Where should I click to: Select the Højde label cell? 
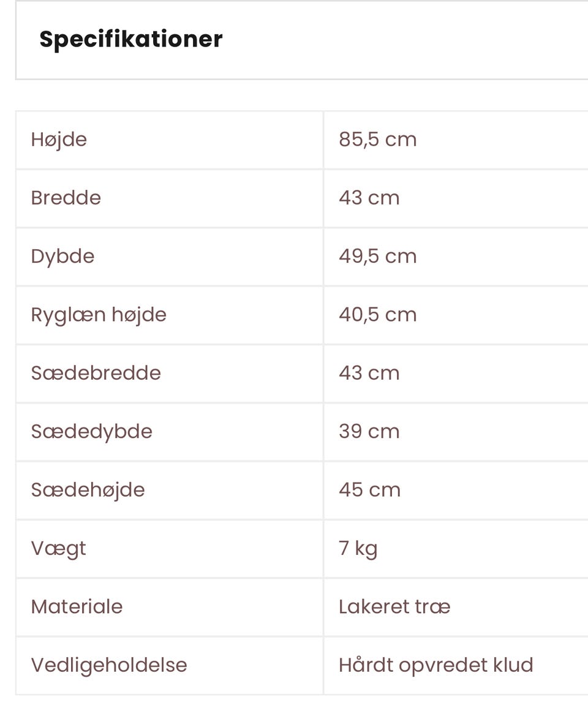tap(59, 140)
